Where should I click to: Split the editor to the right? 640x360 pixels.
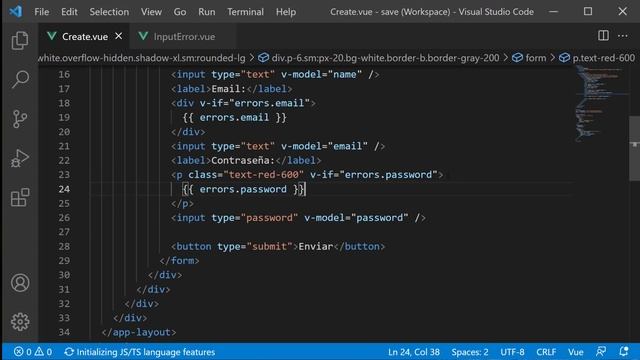603,36
